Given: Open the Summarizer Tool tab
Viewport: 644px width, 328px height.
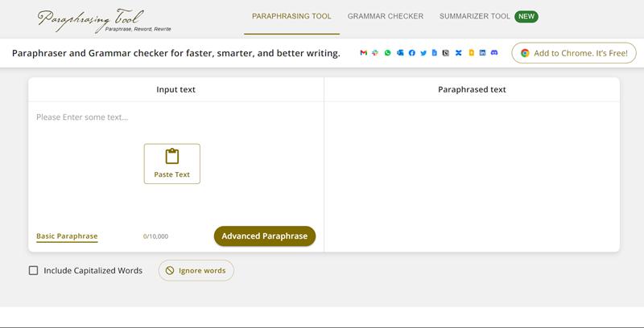Looking at the screenshot, I should 474,16.
